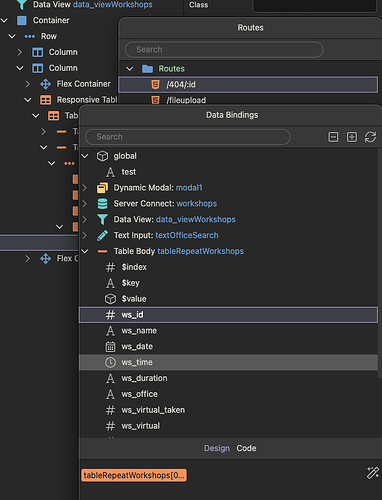382x500 pixels.
Task: Click the Data View data_viewWorkshops tree row
Action: (92, 5)
